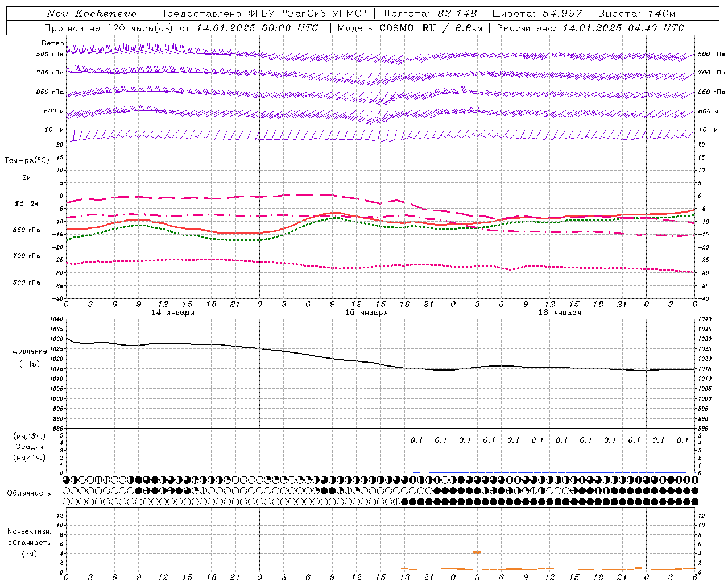Select the Модель COSMO-RU / 6.6км label
This screenshot has width=728, height=582.
pos(409,28)
